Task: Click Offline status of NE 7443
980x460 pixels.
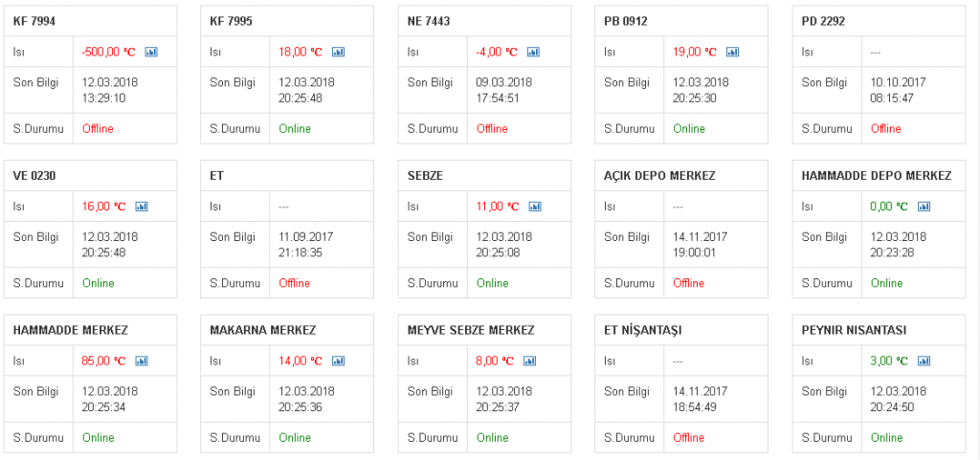Action: 493,128
